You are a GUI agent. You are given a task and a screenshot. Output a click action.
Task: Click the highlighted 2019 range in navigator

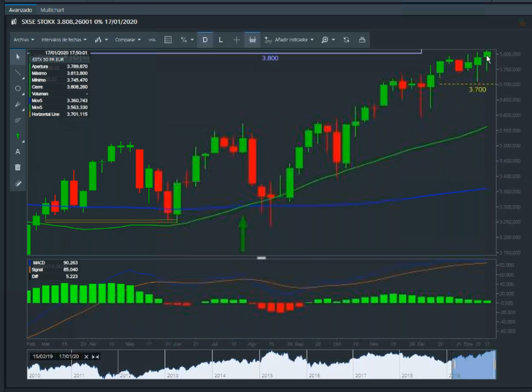click(474, 364)
